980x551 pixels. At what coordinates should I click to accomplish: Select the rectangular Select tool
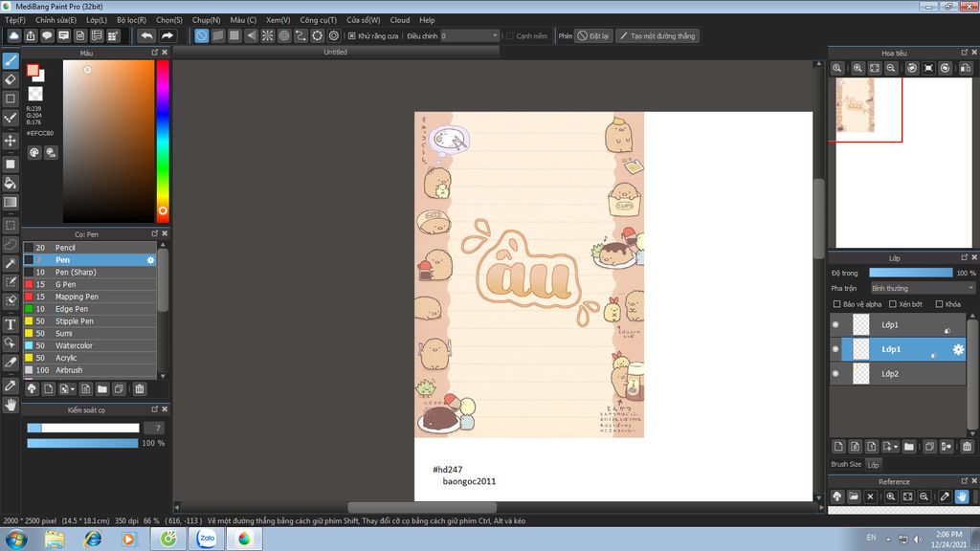[x=11, y=225]
